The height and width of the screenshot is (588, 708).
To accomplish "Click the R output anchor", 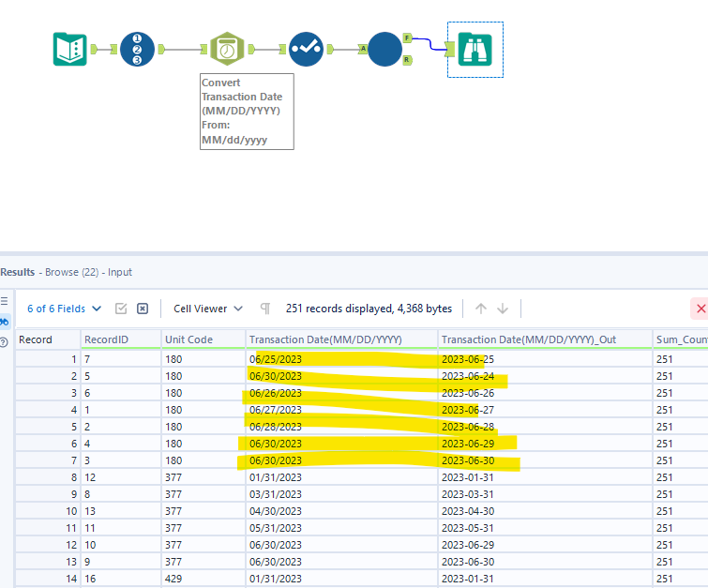I will (x=407, y=60).
